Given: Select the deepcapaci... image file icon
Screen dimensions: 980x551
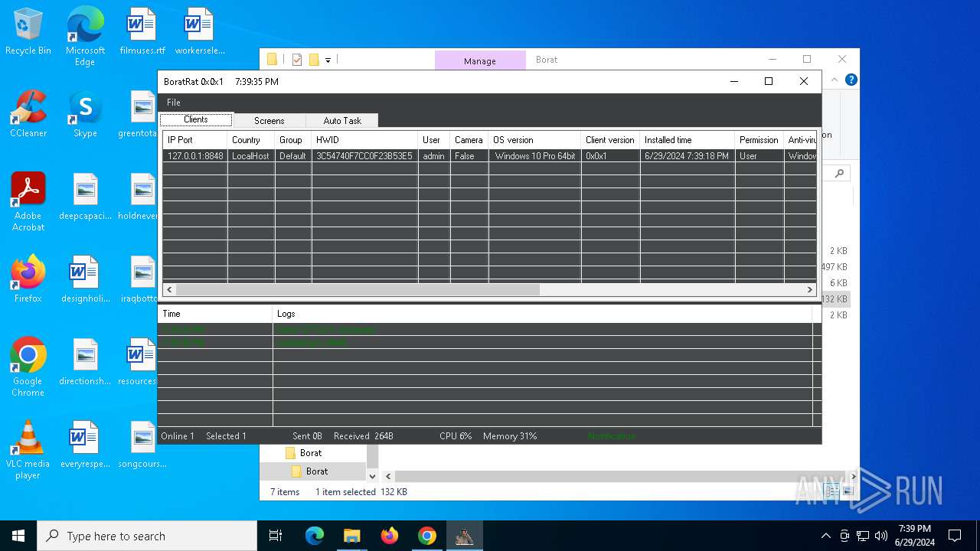Looking at the screenshot, I should point(85,197).
